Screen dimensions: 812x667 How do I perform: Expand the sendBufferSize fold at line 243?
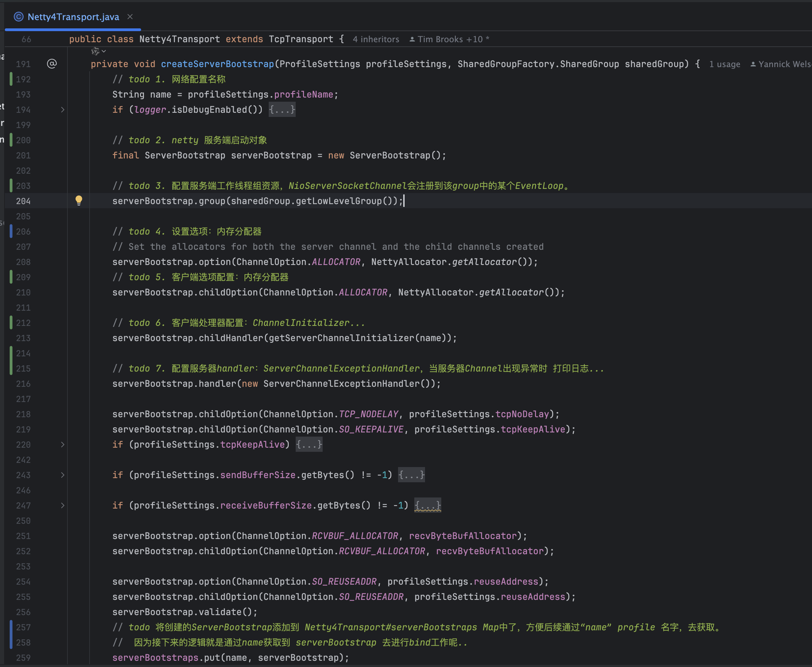tap(63, 475)
